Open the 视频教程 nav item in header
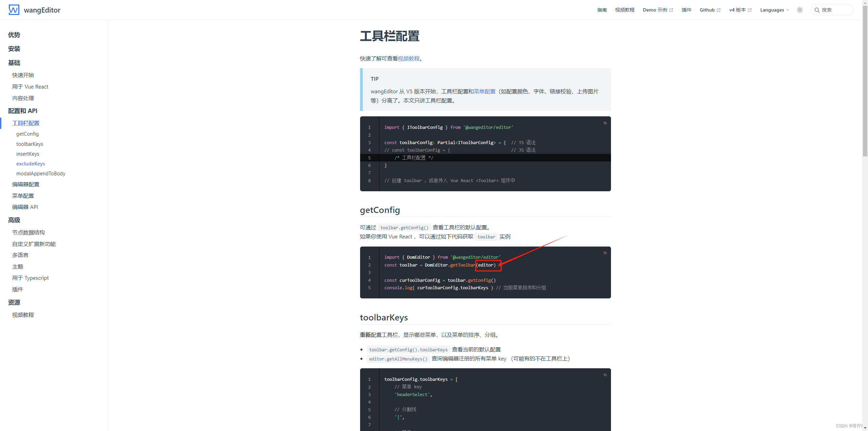The width and height of the screenshot is (868, 431). pos(625,10)
